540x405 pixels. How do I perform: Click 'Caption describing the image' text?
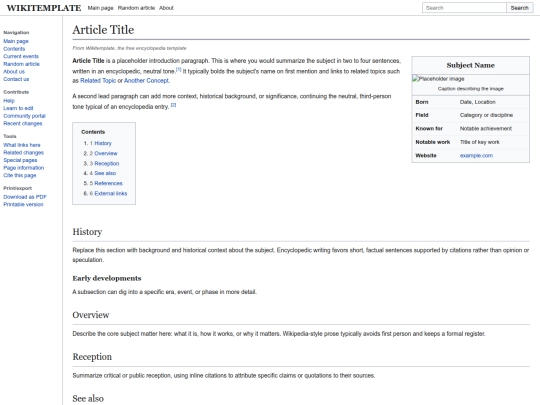pyautogui.click(x=470, y=89)
